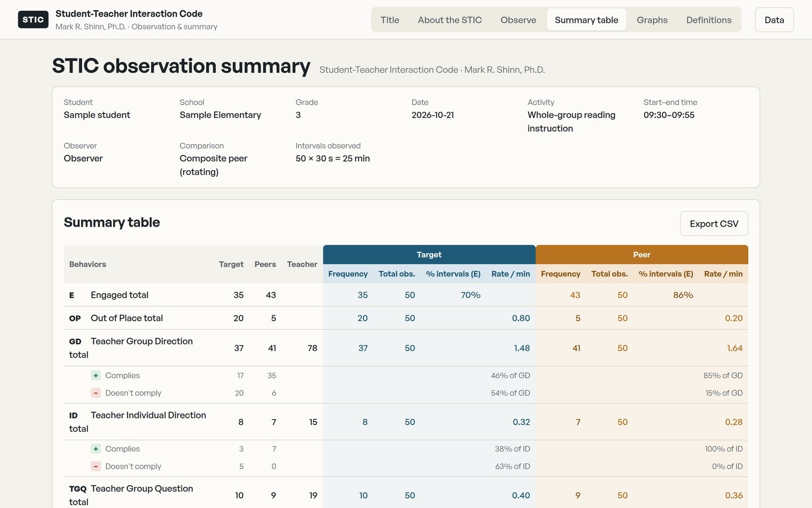This screenshot has height=508, width=812.
Task: Click Teacher Individual Direction total label
Action: 138,422
